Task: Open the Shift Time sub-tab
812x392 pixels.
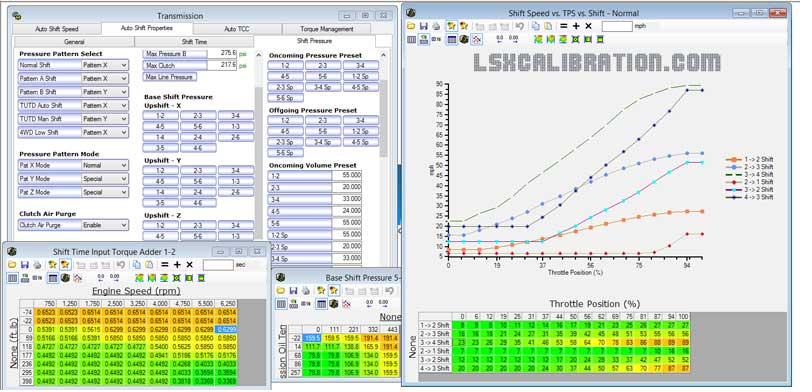Action: (x=194, y=41)
